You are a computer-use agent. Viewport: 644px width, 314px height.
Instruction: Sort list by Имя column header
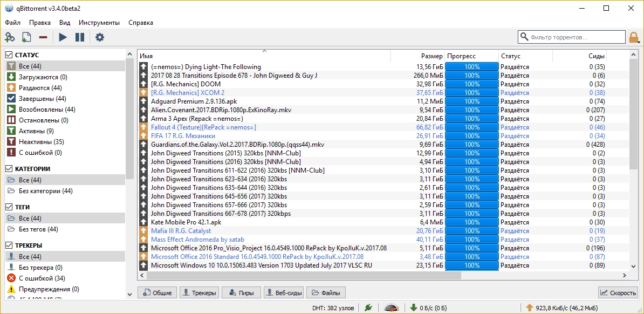click(x=264, y=56)
